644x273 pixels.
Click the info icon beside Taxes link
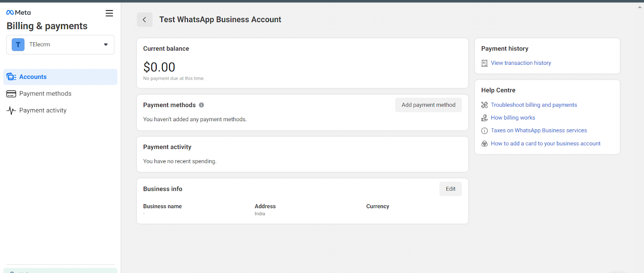pos(485,131)
